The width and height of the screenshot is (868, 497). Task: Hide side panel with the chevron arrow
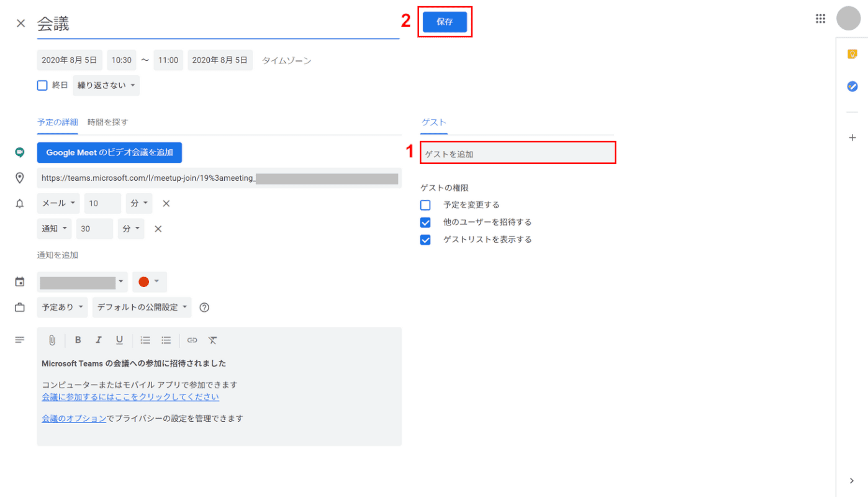pyautogui.click(x=852, y=480)
